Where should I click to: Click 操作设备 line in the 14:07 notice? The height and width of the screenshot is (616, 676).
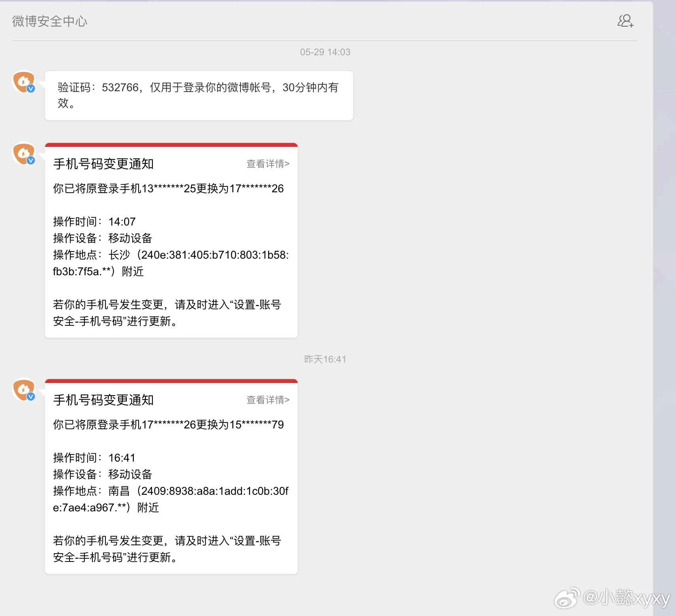103,239
